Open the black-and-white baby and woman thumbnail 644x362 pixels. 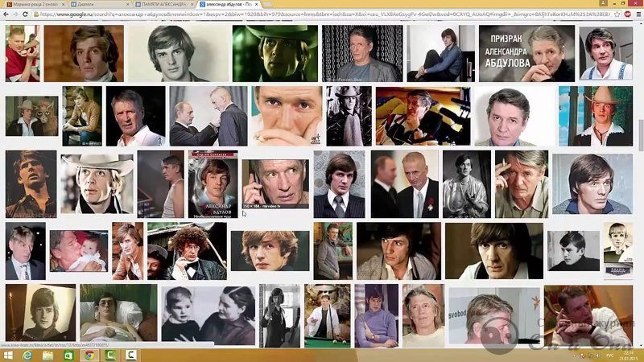point(208,315)
